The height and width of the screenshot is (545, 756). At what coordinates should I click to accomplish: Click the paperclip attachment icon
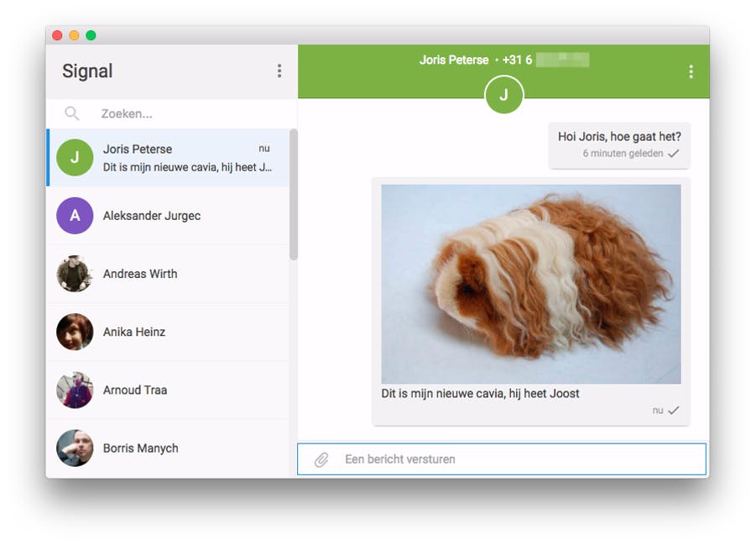321,459
